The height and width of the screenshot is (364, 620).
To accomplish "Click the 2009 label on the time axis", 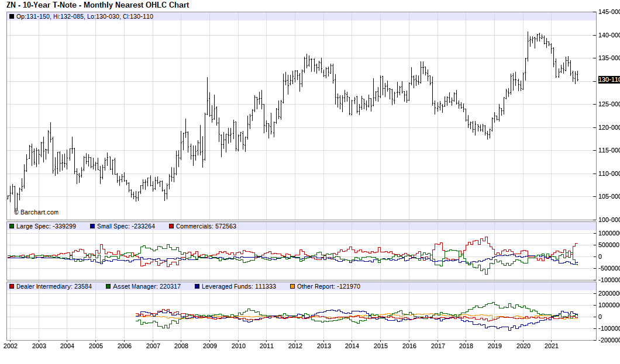I will pyautogui.click(x=209, y=346).
